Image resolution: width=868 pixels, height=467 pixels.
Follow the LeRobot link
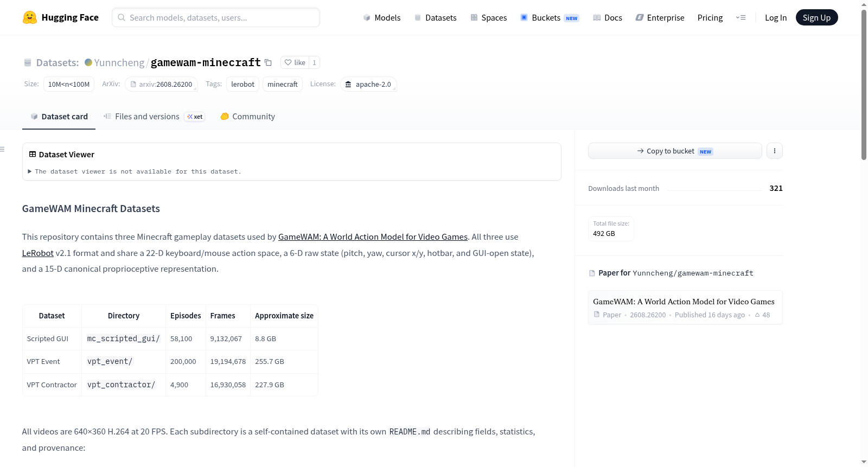click(x=38, y=253)
